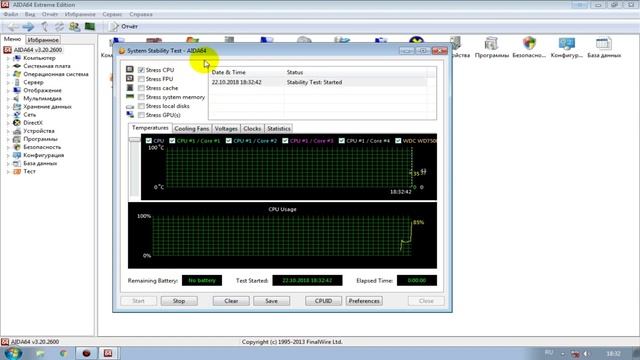Open File Explorer from the taskbar

tap(40, 353)
